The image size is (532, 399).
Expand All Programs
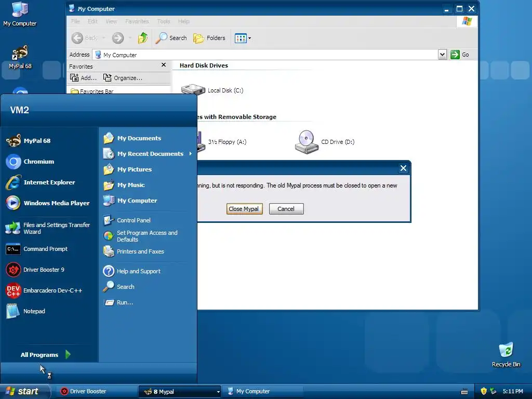[x=46, y=354]
